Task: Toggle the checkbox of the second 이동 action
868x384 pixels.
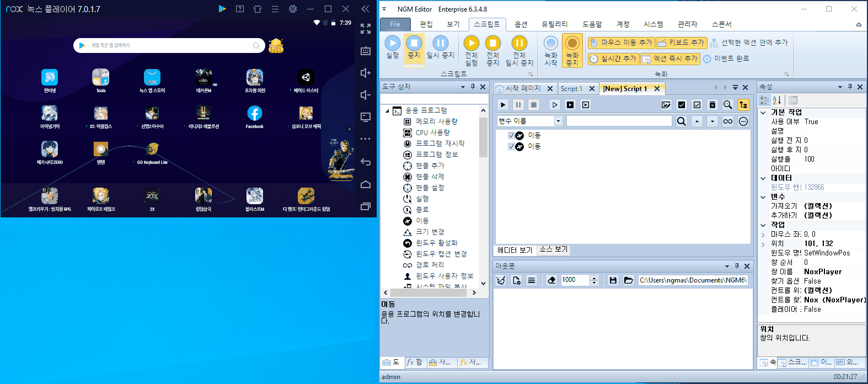Action: 511,146
